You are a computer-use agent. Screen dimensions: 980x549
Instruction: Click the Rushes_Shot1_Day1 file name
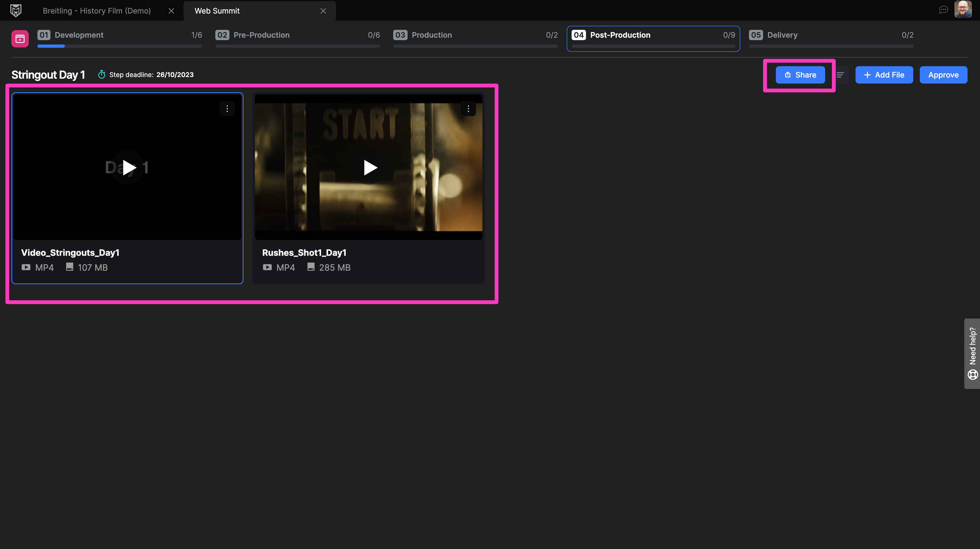point(304,253)
